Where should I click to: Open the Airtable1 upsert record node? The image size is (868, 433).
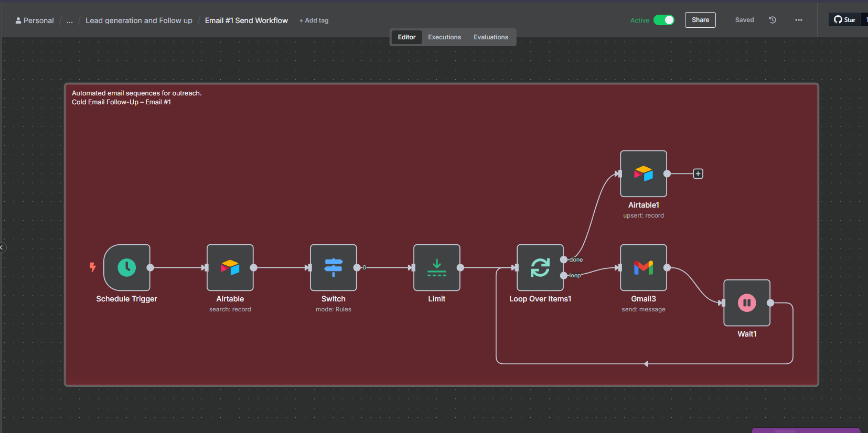point(644,174)
